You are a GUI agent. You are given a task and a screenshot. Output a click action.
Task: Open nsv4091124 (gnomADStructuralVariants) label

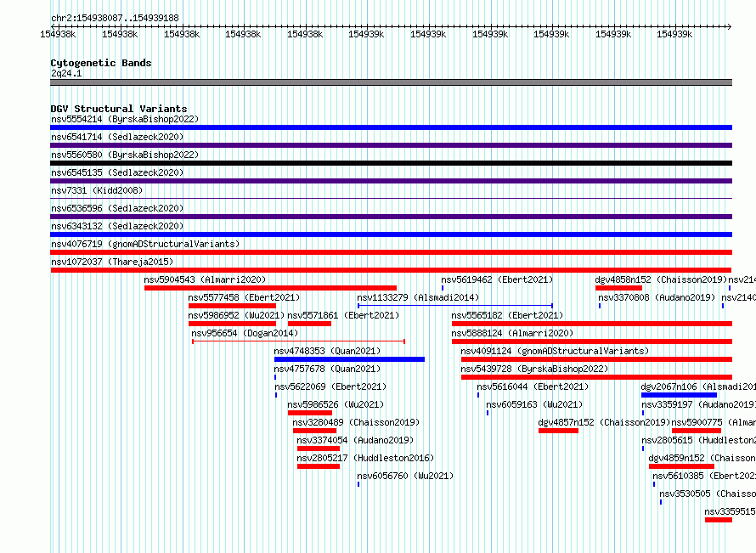tap(555, 351)
